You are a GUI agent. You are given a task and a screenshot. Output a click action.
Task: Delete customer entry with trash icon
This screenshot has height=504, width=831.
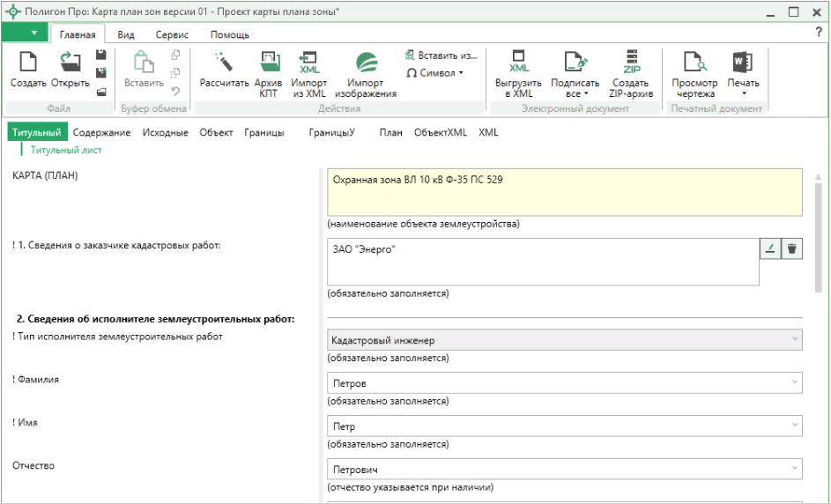(x=791, y=249)
